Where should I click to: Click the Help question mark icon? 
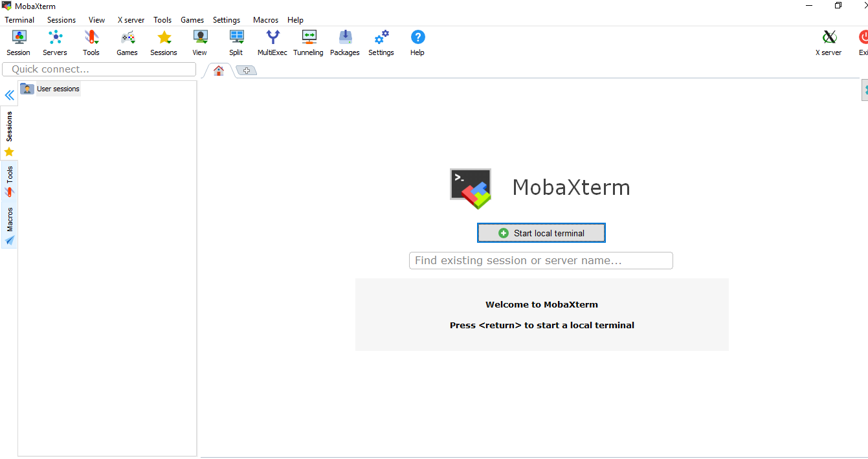[x=417, y=43]
